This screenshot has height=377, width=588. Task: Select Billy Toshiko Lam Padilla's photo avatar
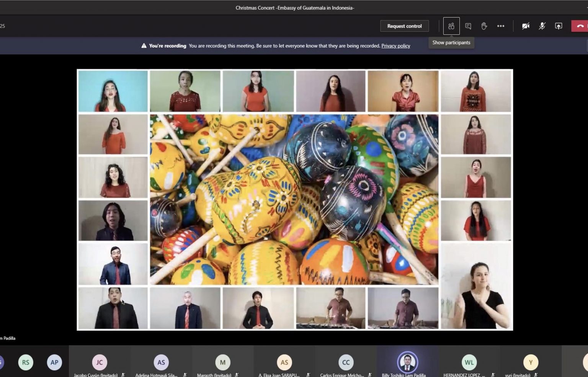pos(407,362)
